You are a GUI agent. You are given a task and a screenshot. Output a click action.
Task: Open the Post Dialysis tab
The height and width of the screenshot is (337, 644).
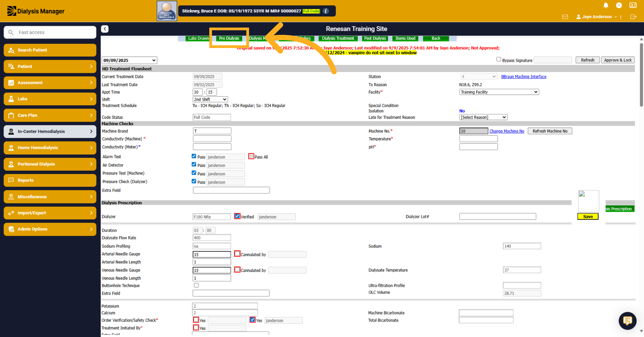click(x=375, y=38)
